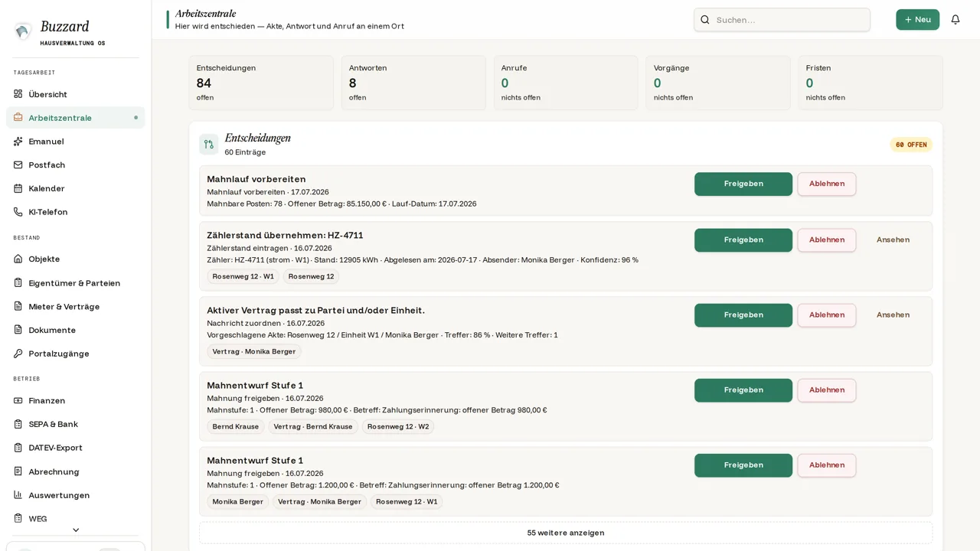Freigeben Zählerstand übernehmen HZ-4711
980x551 pixels.
(x=743, y=240)
